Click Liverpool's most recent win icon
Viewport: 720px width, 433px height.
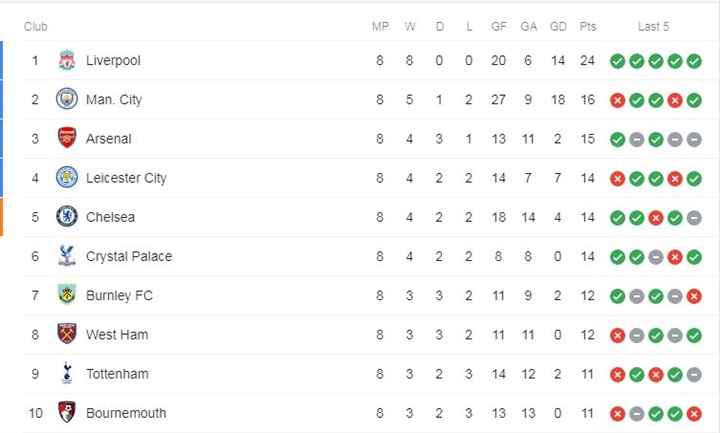point(694,61)
